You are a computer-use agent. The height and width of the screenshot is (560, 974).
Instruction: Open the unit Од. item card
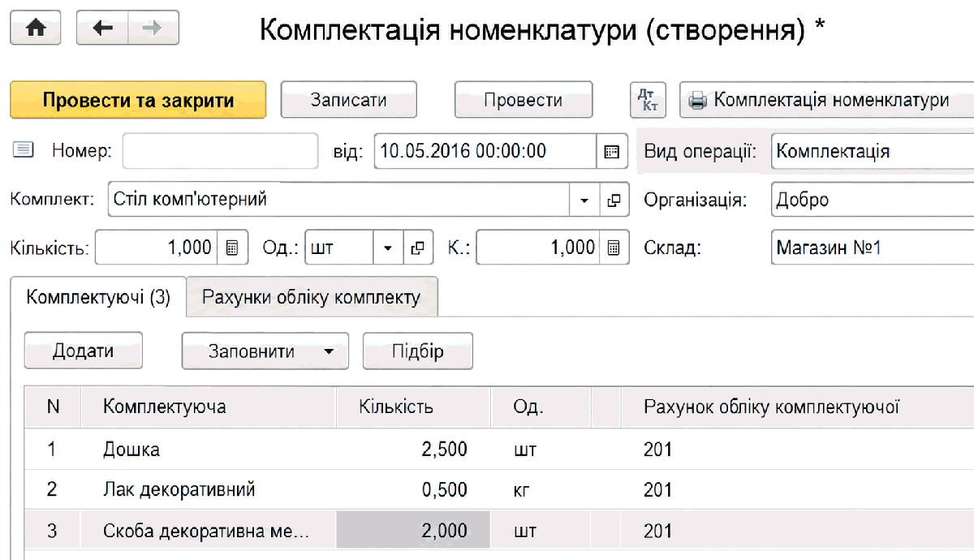pyautogui.click(x=418, y=248)
